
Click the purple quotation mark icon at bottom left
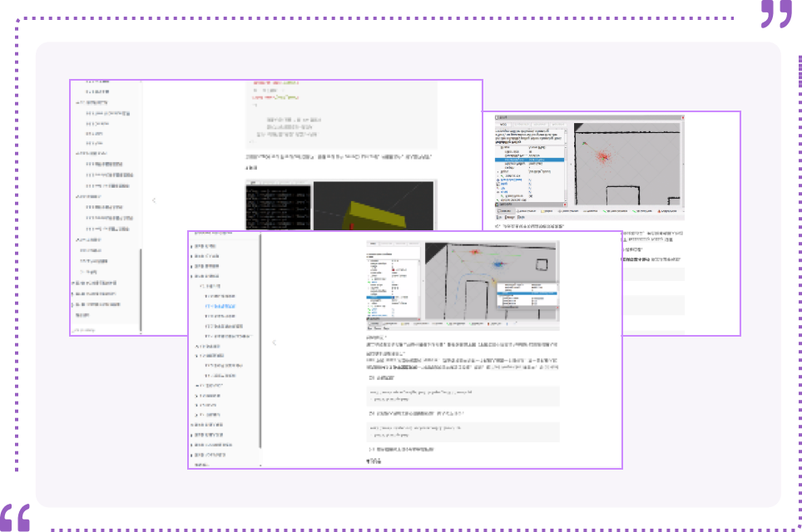pos(16,517)
